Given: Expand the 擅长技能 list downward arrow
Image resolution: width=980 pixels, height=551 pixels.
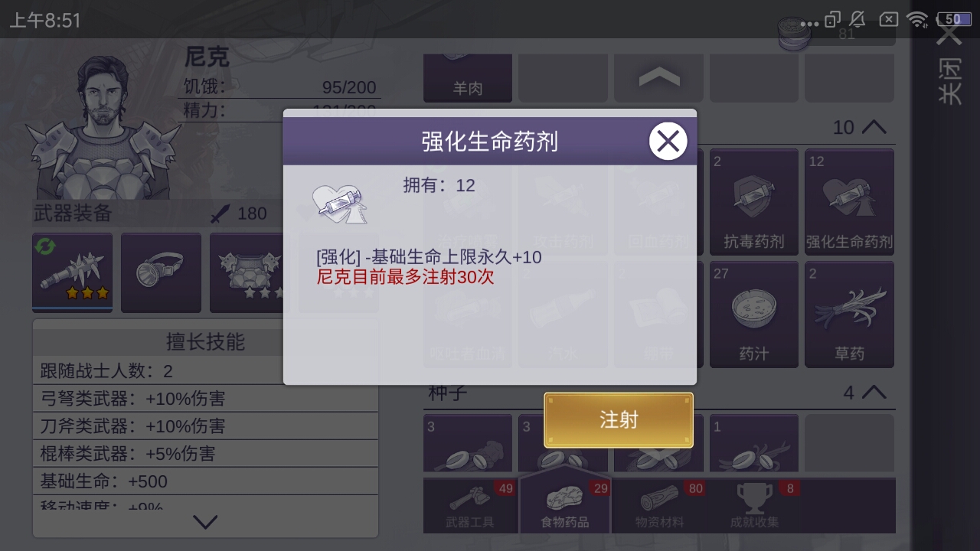Looking at the screenshot, I should 205,522.
